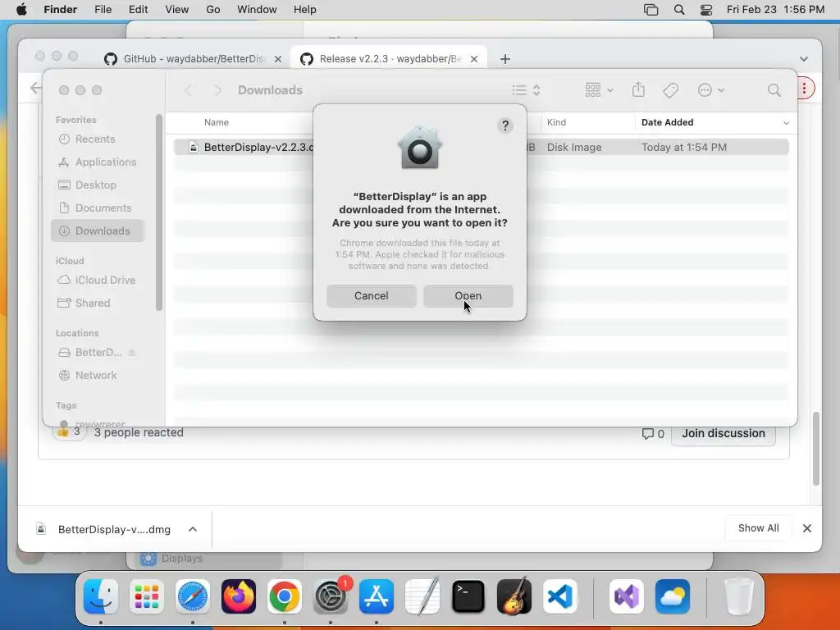
Task: Open Spotlight search in menu bar
Action: click(x=678, y=10)
